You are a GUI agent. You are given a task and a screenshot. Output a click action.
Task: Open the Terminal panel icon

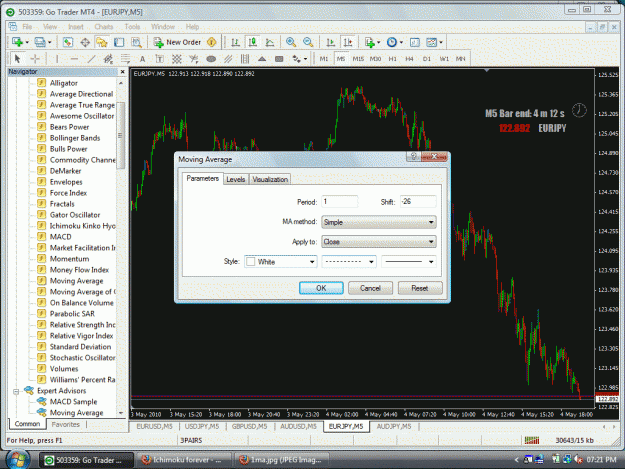pyautogui.click(x=119, y=42)
